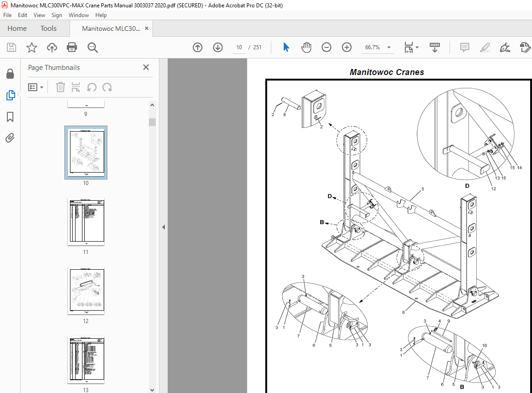Click the insert page break print icon

tap(76, 87)
